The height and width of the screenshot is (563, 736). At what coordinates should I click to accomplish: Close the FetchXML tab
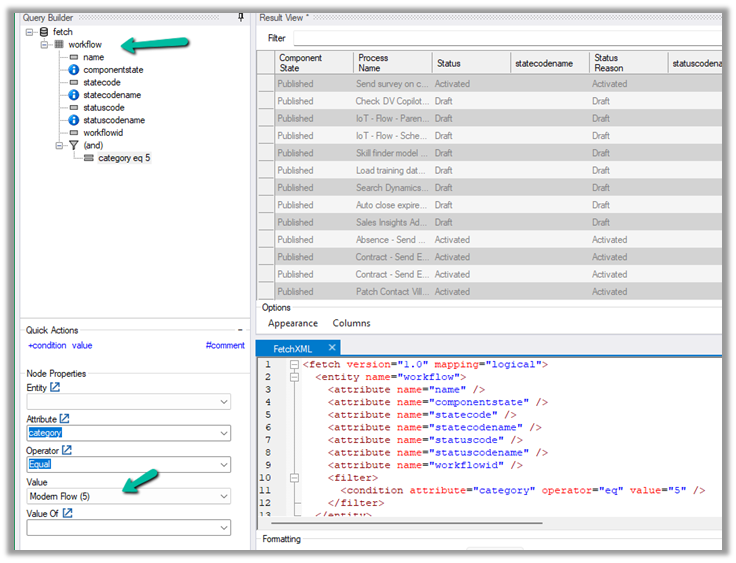pos(333,348)
